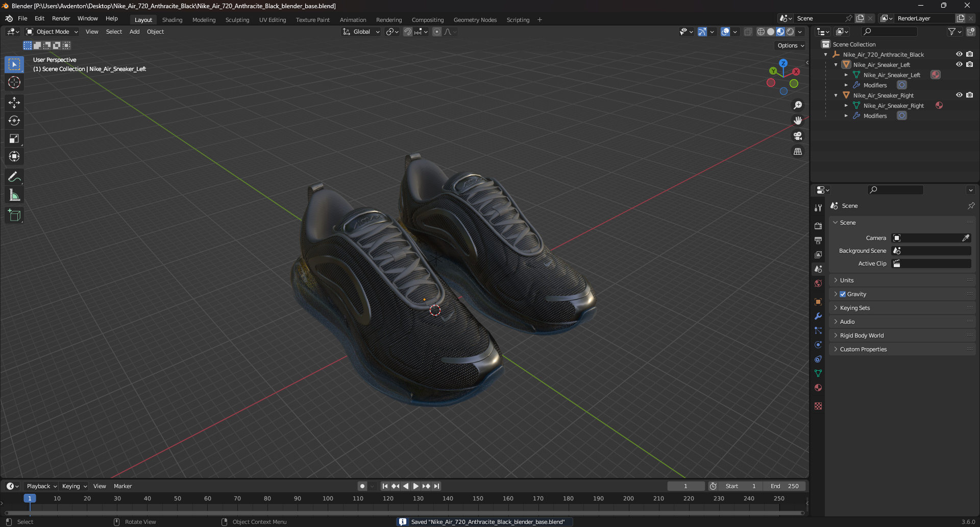
Task: Open the Physics properties tab
Action: (x=818, y=345)
